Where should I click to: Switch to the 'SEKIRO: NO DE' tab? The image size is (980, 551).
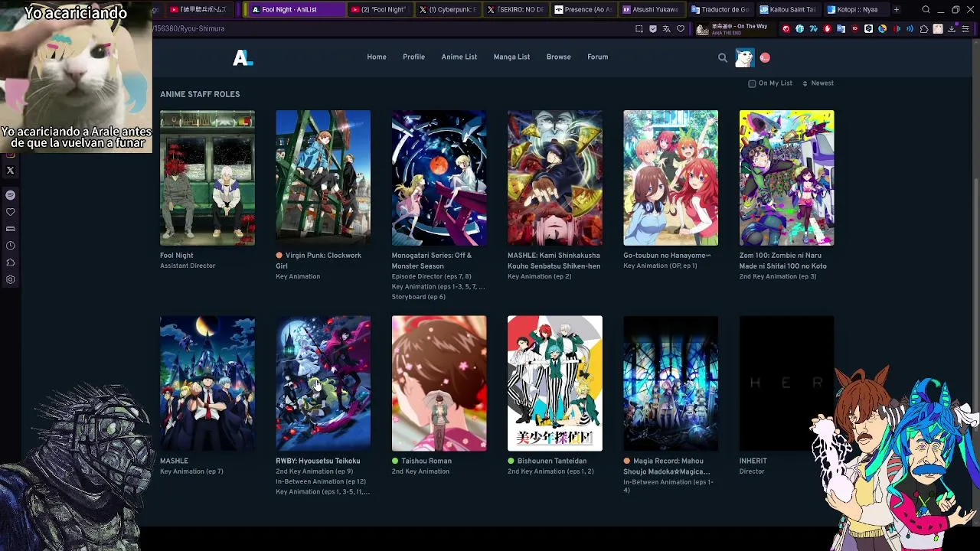(516, 10)
